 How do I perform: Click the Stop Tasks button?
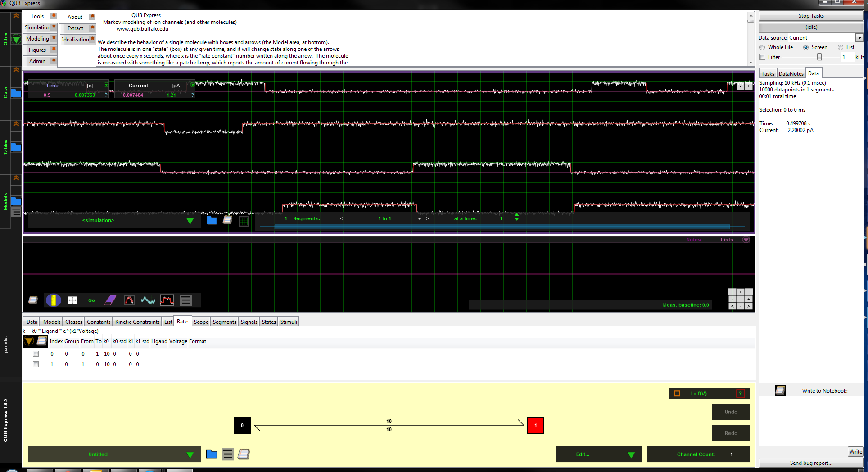click(811, 16)
